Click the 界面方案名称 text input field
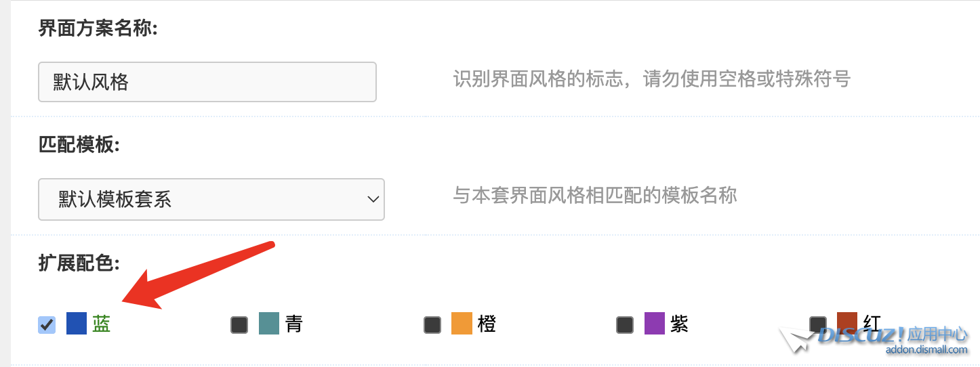Viewport: 980px width, 367px height. coord(207,82)
